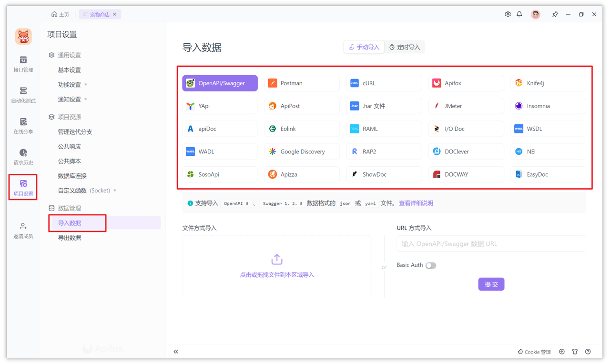Screen dimensions: 610x364
Task: Collapse sidebar with double chevron icon
Action: [x=176, y=352]
